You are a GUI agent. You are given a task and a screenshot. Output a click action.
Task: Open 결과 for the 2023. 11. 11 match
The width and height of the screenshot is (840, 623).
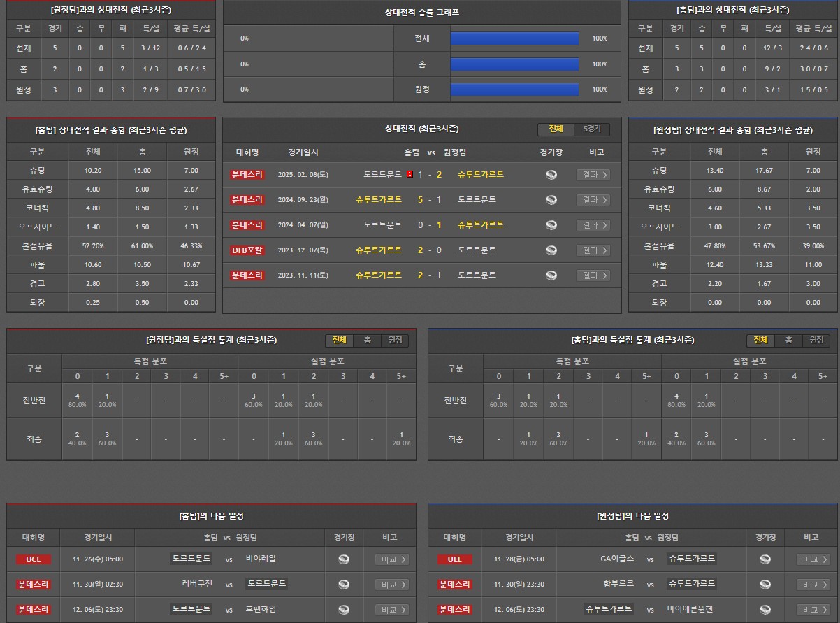pos(593,275)
